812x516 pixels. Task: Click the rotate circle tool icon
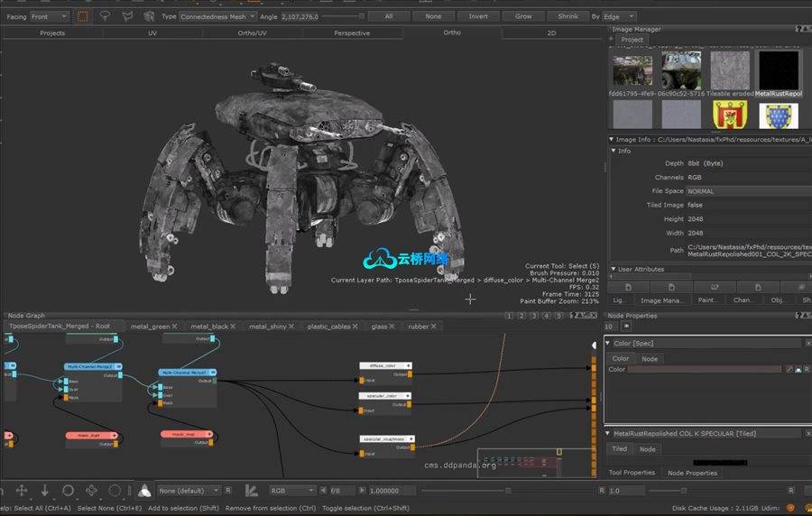tap(68, 490)
